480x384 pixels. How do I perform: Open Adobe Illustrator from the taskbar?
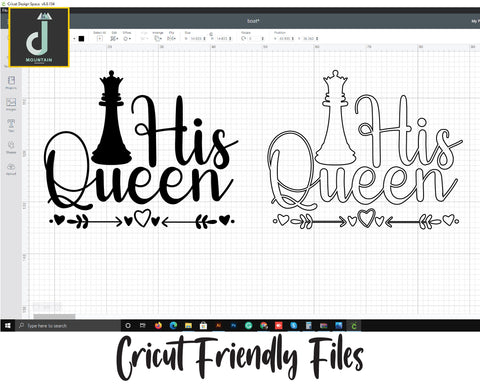219,326
